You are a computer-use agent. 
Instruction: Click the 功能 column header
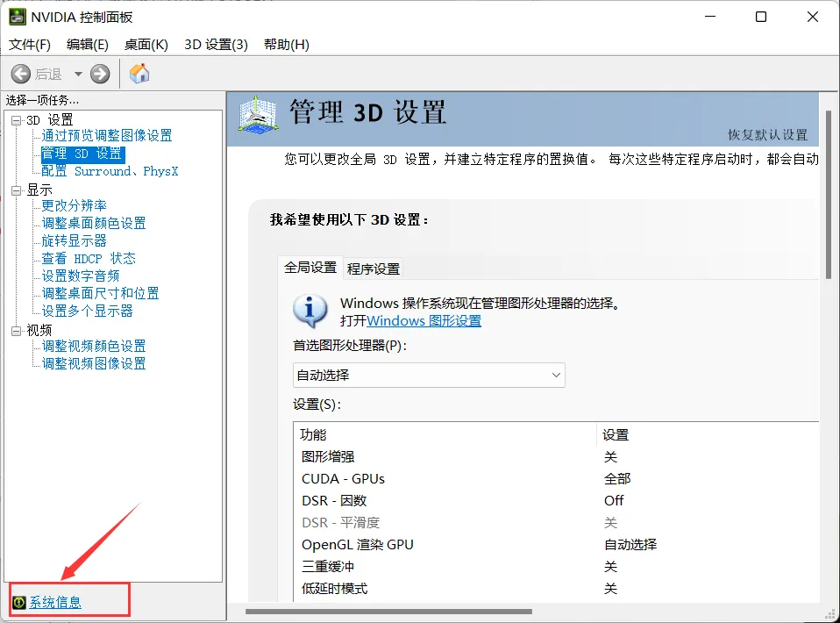445,435
